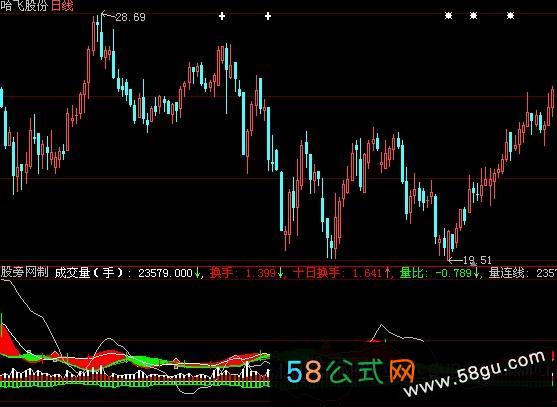Click the 哈飞股份 stock name label

[x=24, y=6]
